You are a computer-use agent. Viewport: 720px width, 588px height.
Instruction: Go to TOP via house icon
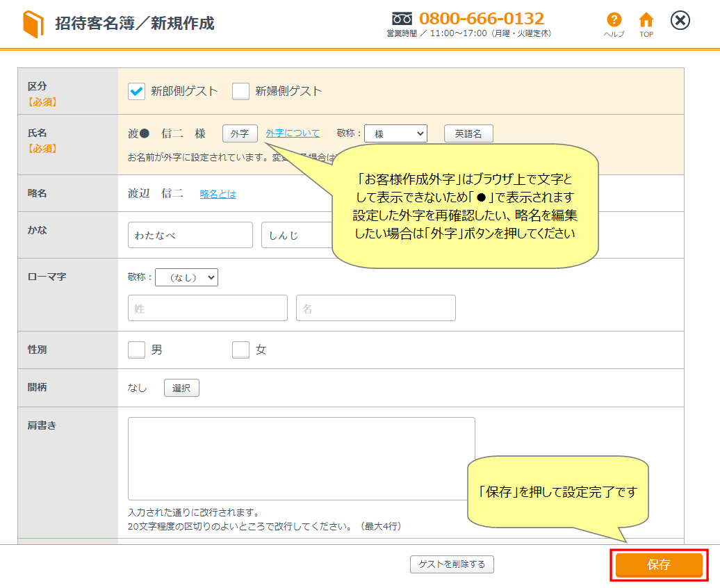pyautogui.click(x=646, y=20)
